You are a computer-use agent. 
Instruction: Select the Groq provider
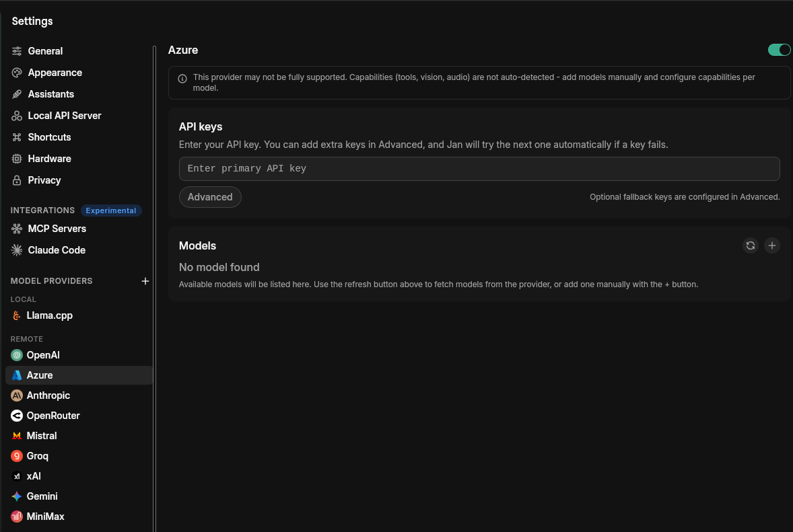point(79,456)
